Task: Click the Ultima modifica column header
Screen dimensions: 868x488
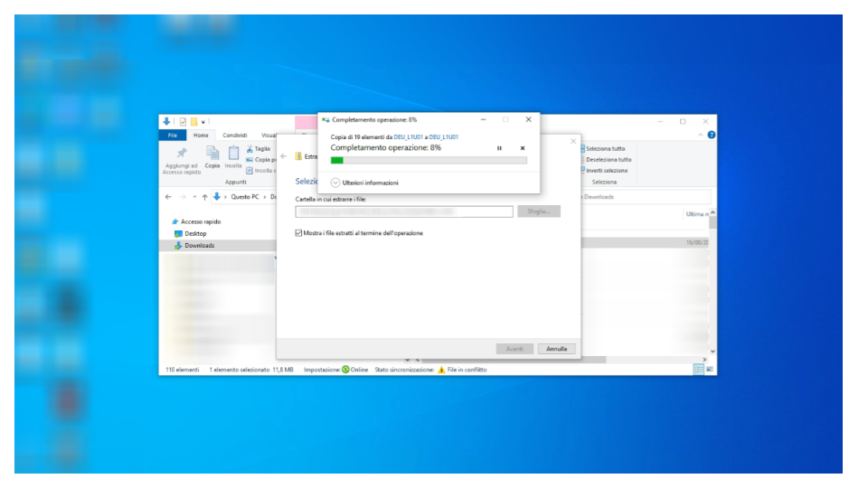Action: click(x=696, y=214)
